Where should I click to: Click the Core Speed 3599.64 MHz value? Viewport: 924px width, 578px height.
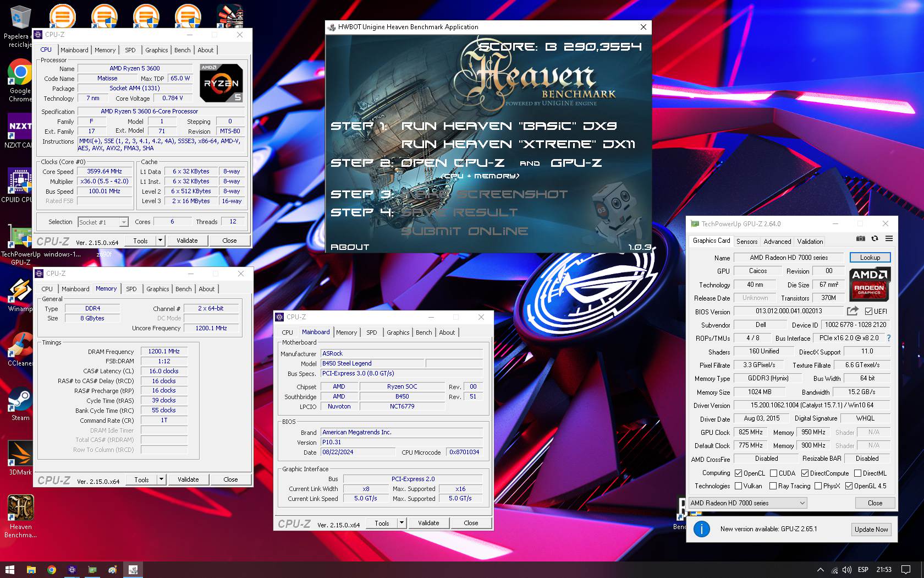[x=105, y=171]
